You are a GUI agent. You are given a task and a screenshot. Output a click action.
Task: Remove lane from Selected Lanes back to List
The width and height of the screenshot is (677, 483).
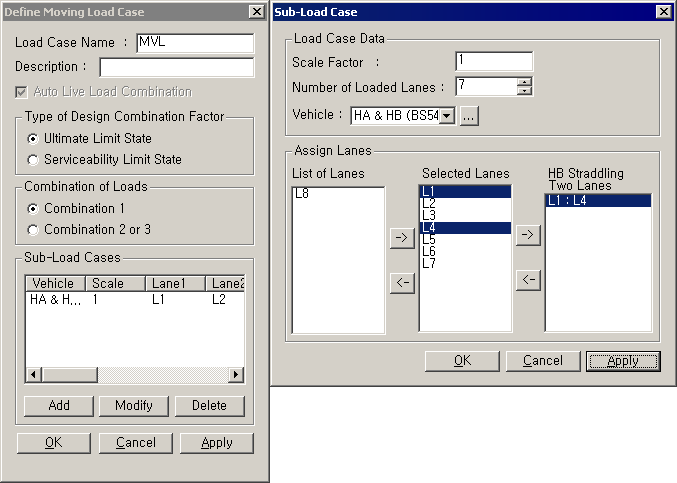(x=400, y=283)
